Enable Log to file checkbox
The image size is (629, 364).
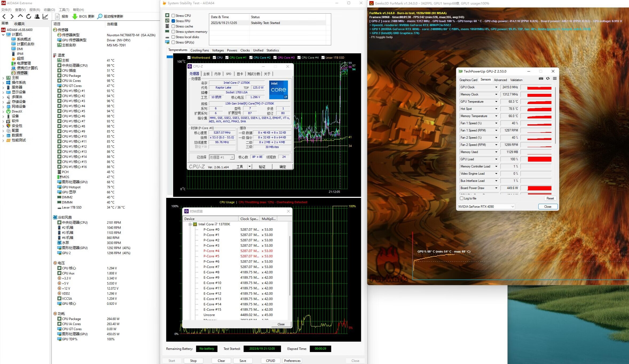pyautogui.click(x=462, y=198)
